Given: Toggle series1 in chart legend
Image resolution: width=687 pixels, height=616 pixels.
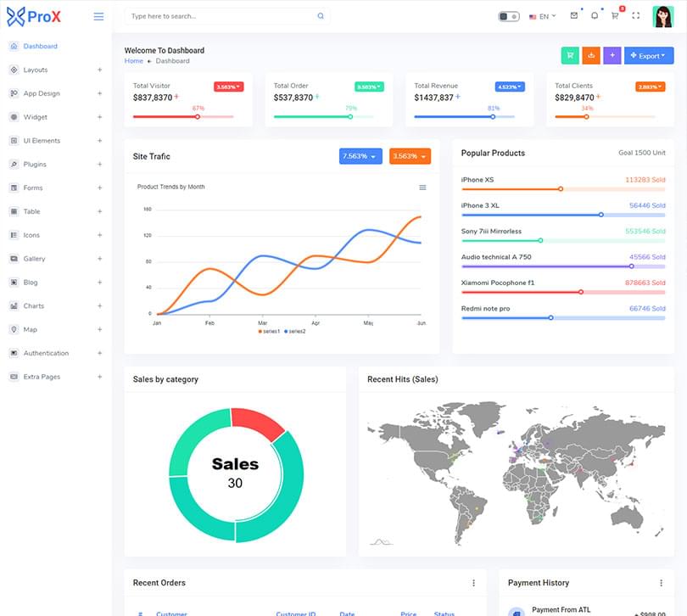Looking at the screenshot, I should [268, 331].
